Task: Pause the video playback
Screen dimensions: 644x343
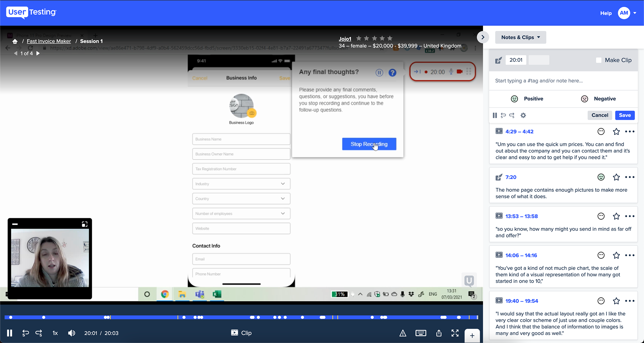Action: tap(10, 333)
